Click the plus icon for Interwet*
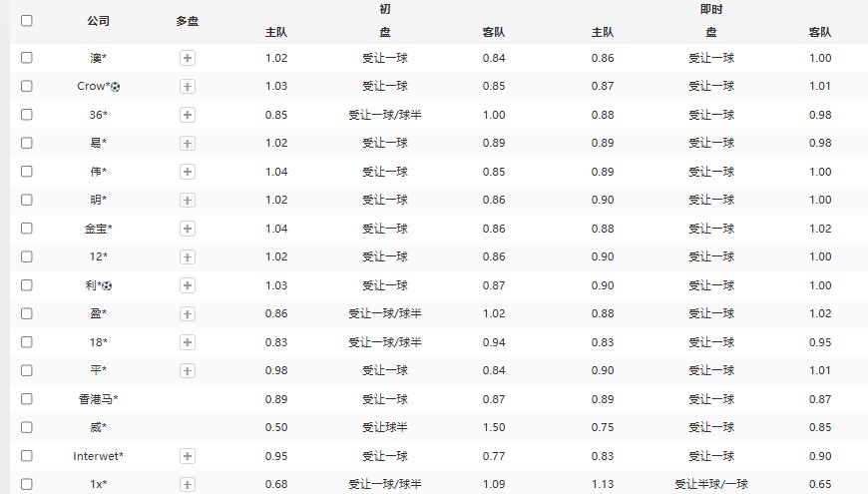Screen dimensions: 868x494 [187, 456]
